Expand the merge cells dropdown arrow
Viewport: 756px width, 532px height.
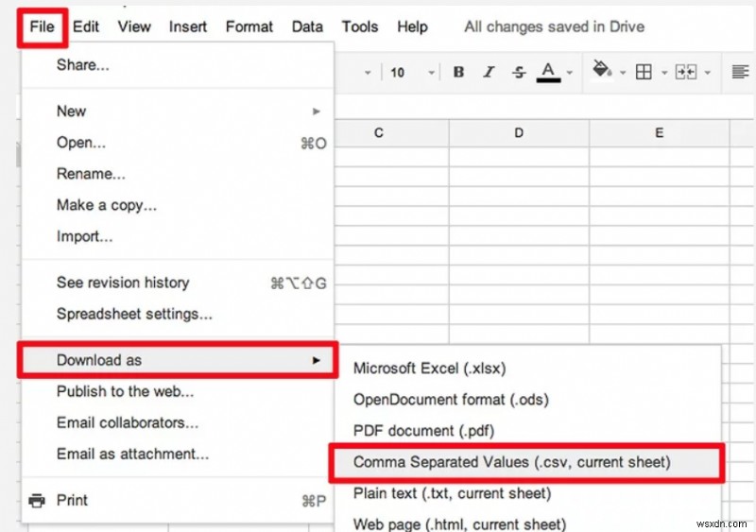tap(708, 73)
